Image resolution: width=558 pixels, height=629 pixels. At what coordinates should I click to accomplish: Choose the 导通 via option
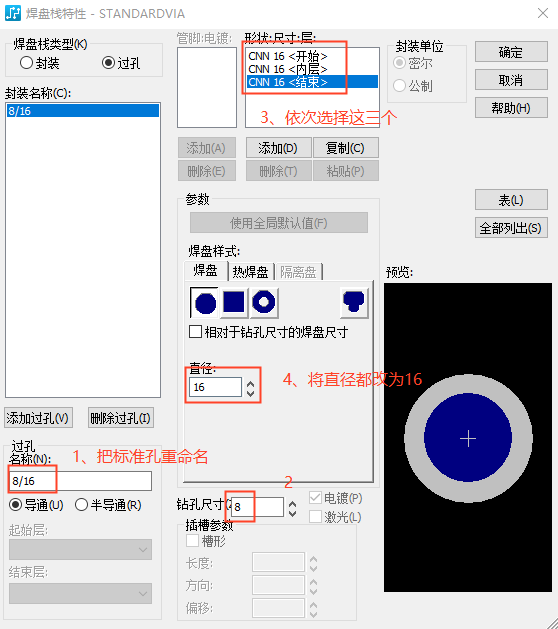point(16,504)
